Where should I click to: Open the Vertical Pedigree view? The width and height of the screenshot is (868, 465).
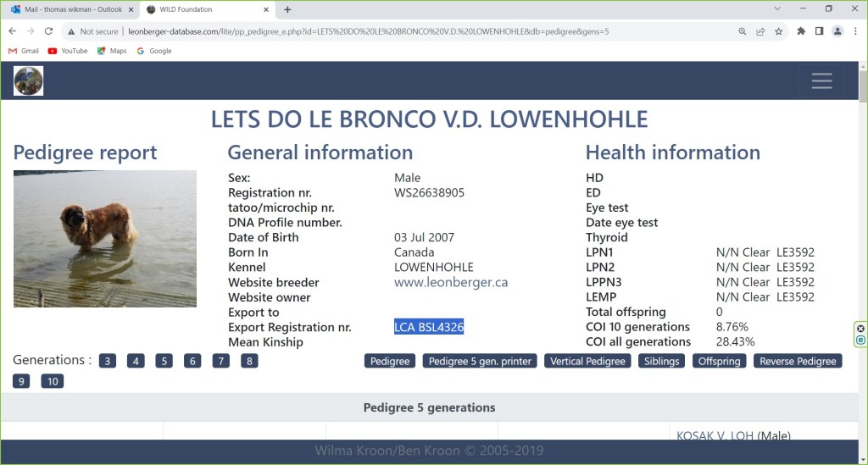588,361
